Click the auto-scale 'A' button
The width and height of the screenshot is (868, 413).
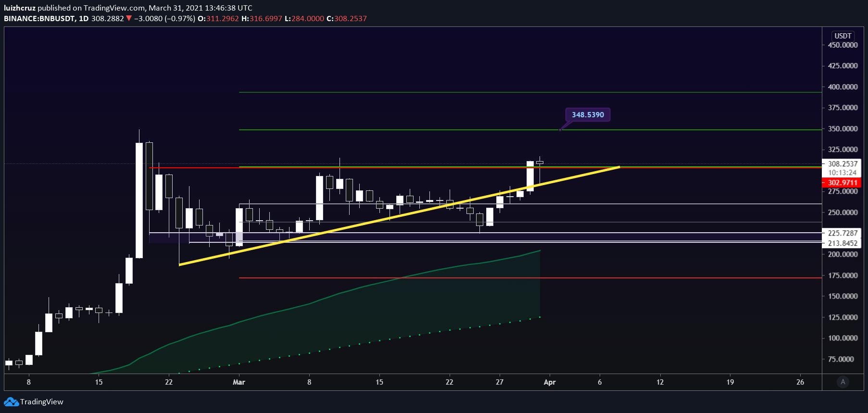(x=843, y=382)
